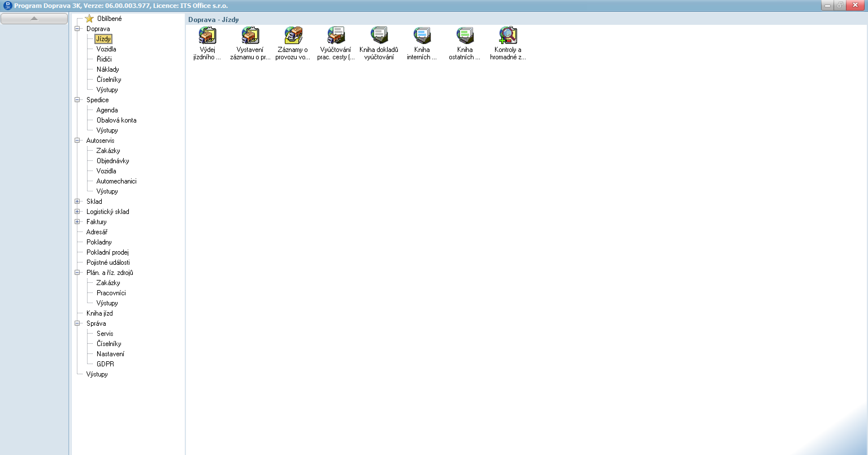Image resolution: width=868 pixels, height=455 pixels.
Task: Click the Autoservis tree label
Action: coord(100,140)
